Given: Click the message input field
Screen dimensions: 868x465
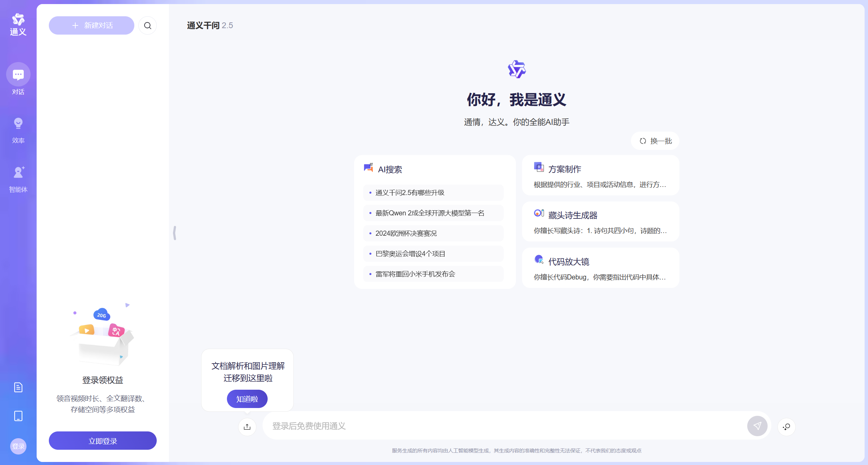Looking at the screenshot, I should point(475,426).
